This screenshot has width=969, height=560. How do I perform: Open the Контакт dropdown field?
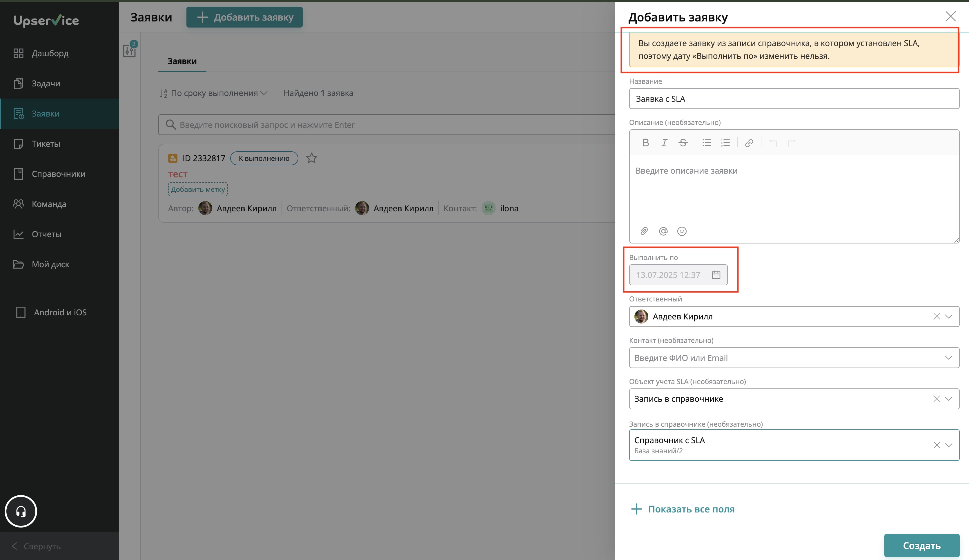[794, 357]
